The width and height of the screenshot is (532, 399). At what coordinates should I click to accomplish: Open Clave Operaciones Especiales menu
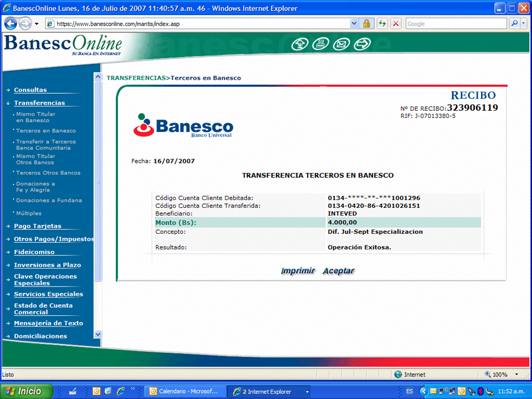point(45,279)
